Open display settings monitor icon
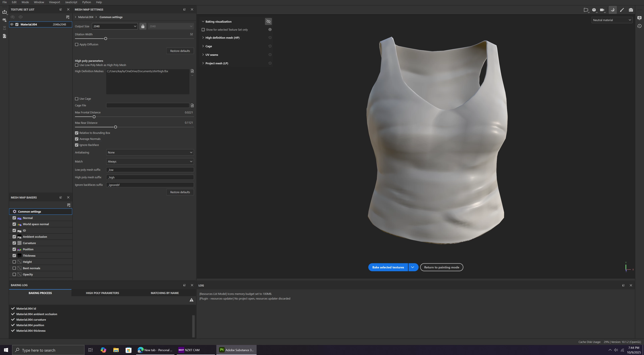The width and height of the screenshot is (644, 355). tap(639, 18)
